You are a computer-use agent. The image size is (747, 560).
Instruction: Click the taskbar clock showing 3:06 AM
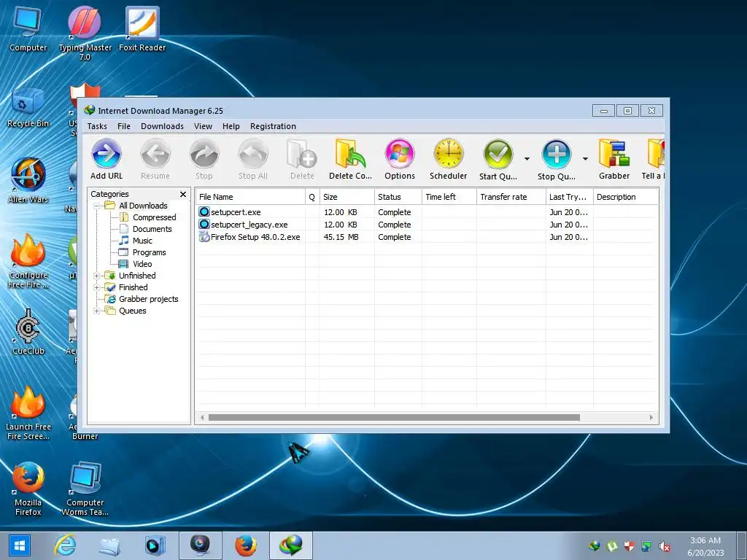(705, 546)
